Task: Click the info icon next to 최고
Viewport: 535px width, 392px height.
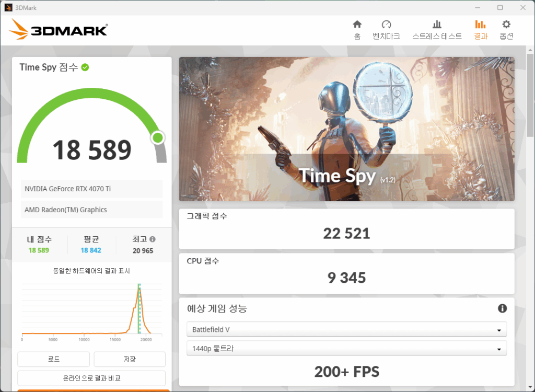Action: (153, 239)
